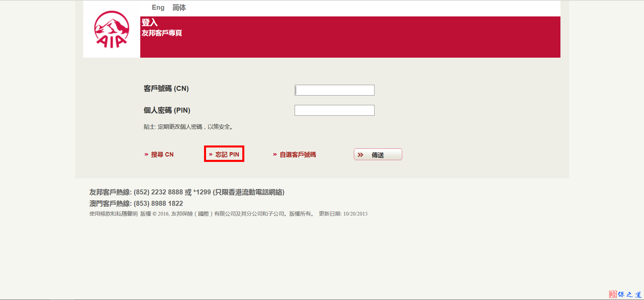
Task: Click the 澳門客戶熱線 (853) 8988 1822 line
Action: pyautogui.click(x=136, y=203)
